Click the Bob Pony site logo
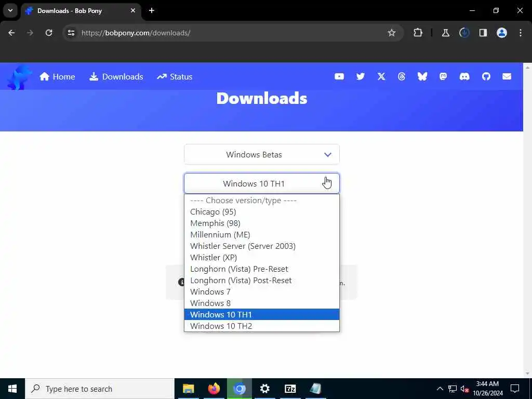 tap(19, 77)
